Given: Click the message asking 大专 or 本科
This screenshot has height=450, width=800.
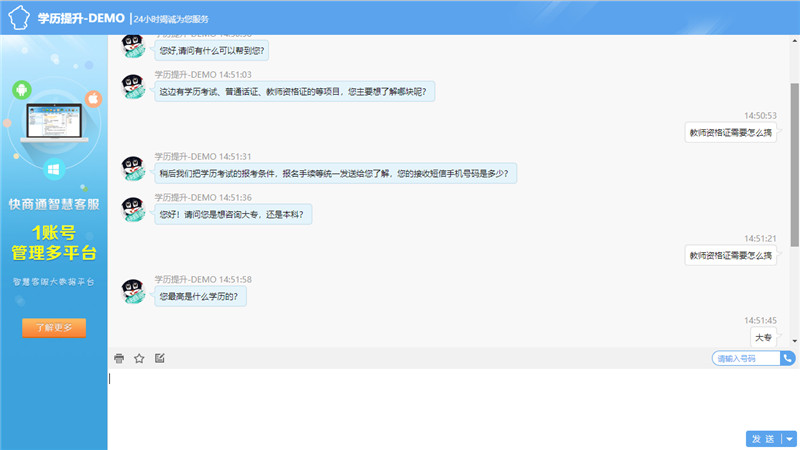Looking at the screenshot, I should click(234, 213).
